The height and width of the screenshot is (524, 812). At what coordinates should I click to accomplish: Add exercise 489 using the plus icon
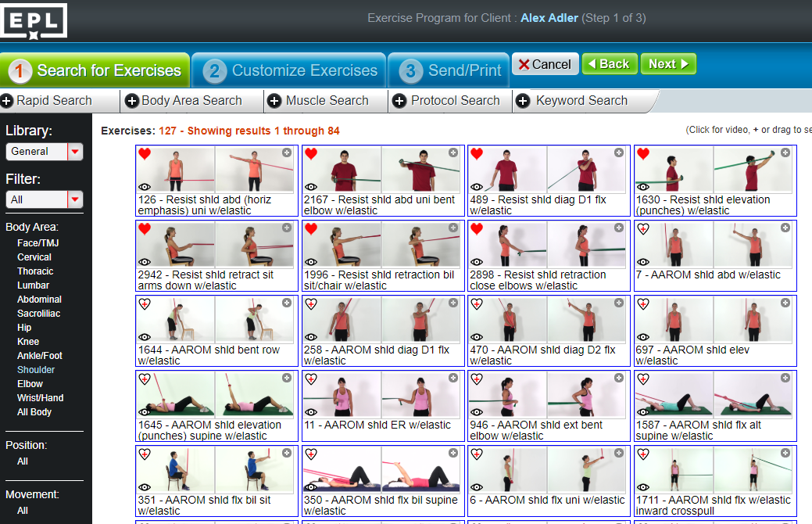coord(619,153)
